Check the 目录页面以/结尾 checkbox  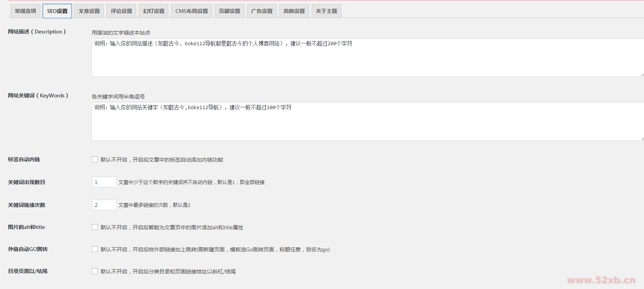95,271
